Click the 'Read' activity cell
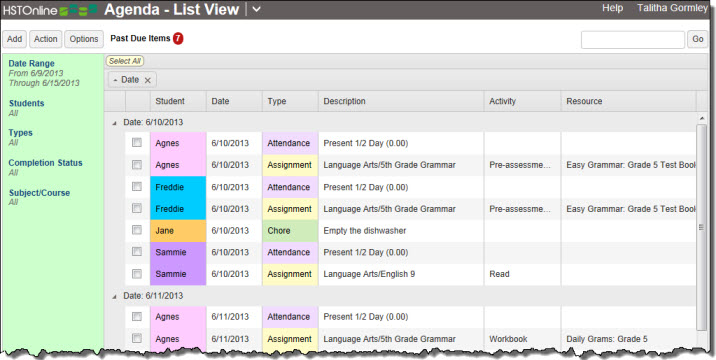The width and height of the screenshot is (716, 360). coord(522,274)
